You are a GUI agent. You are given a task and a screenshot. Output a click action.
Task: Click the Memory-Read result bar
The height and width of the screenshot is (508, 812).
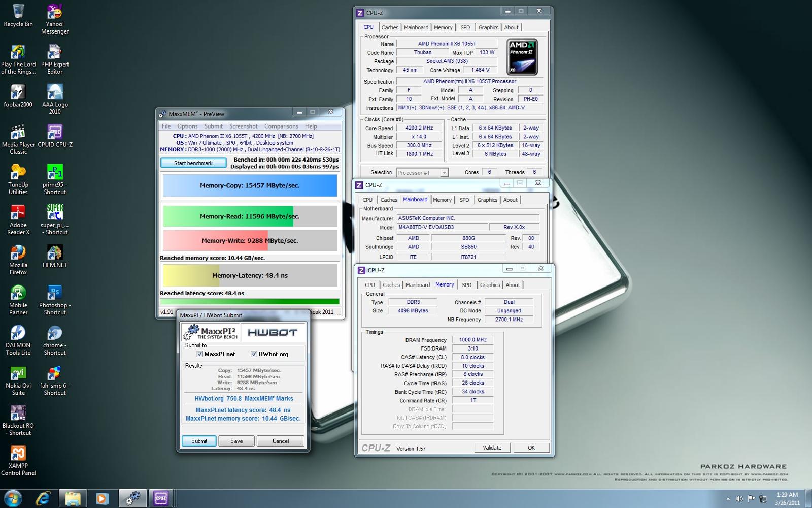click(x=250, y=217)
